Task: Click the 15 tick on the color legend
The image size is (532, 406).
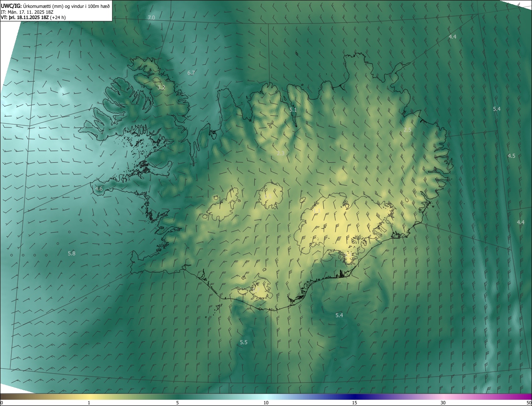Action: (355, 403)
